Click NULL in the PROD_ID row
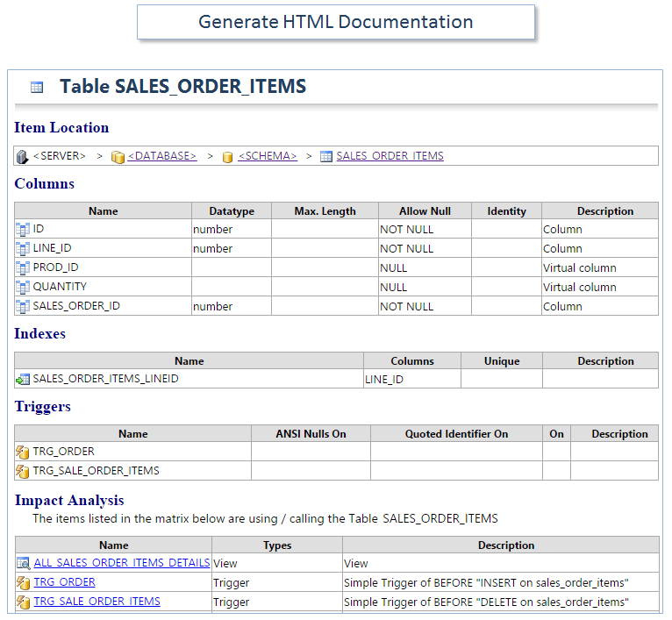 pyautogui.click(x=393, y=267)
